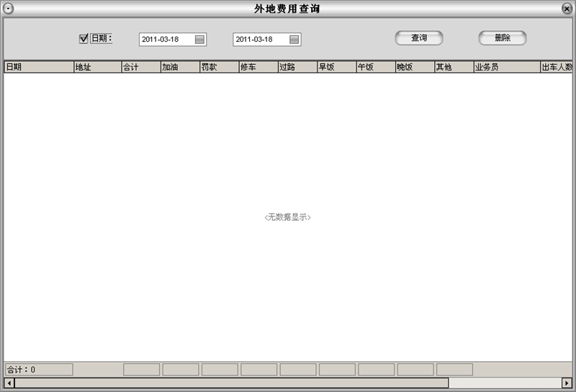Click the start date field 2011-03-18
Image resolution: width=576 pixels, height=392 pixels.
pos(173,40)
